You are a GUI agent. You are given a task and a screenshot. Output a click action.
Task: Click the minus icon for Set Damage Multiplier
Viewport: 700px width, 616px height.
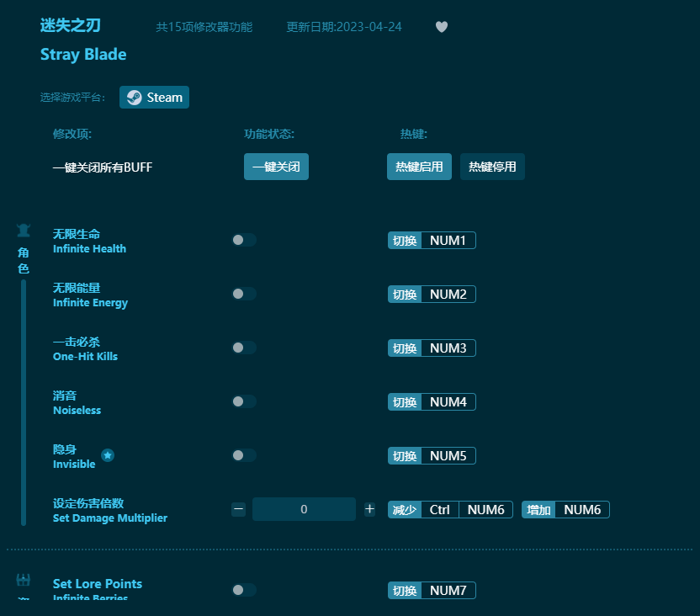tap(238, 509)
